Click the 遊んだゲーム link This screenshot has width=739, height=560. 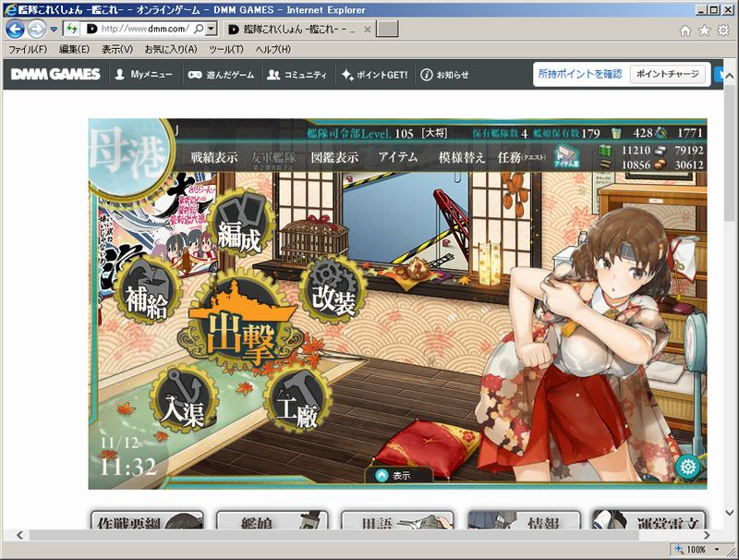tap(221, 75)
